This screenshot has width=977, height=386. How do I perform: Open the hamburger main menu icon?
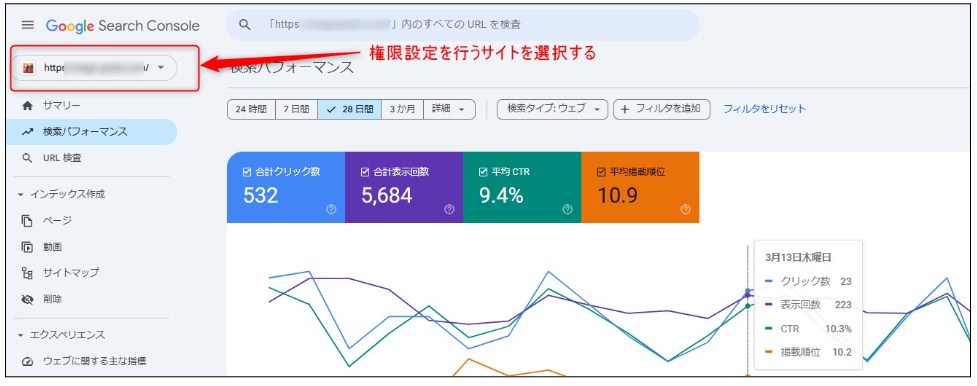[28, 26]
